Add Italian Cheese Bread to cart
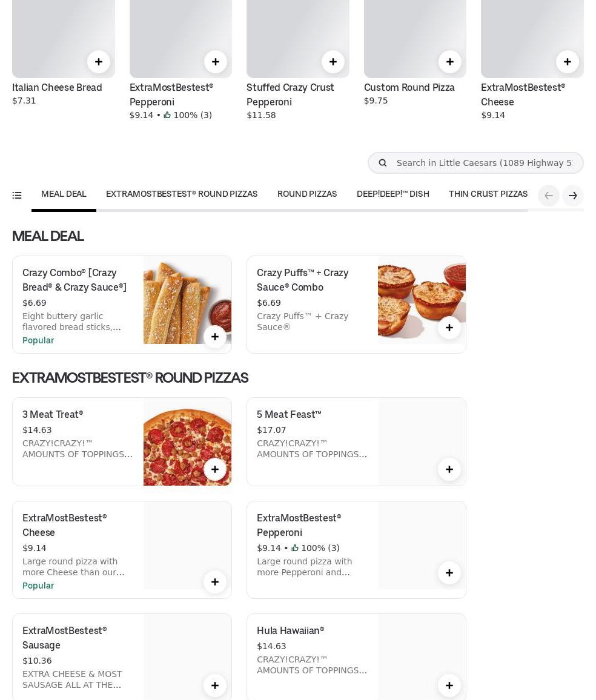Image resolution: width=596 pixels, height=700 pixels. (x=99, y=62)
